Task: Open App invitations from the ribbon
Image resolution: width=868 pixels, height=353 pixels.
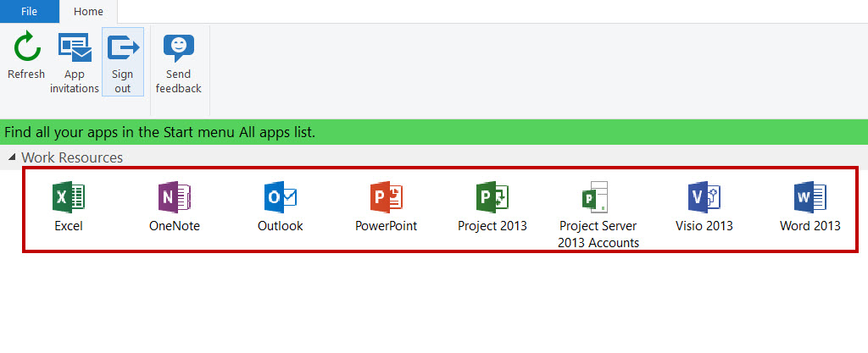Action: [75, 47]
